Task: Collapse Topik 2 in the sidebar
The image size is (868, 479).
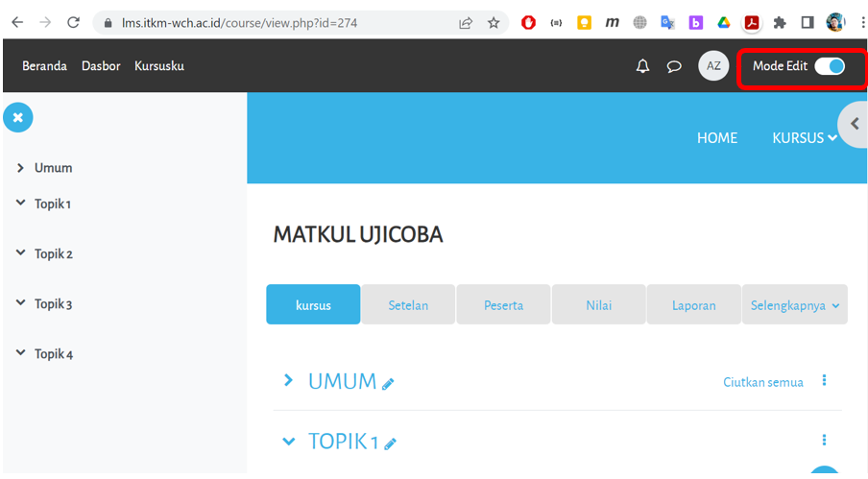Action: point(21,253)
